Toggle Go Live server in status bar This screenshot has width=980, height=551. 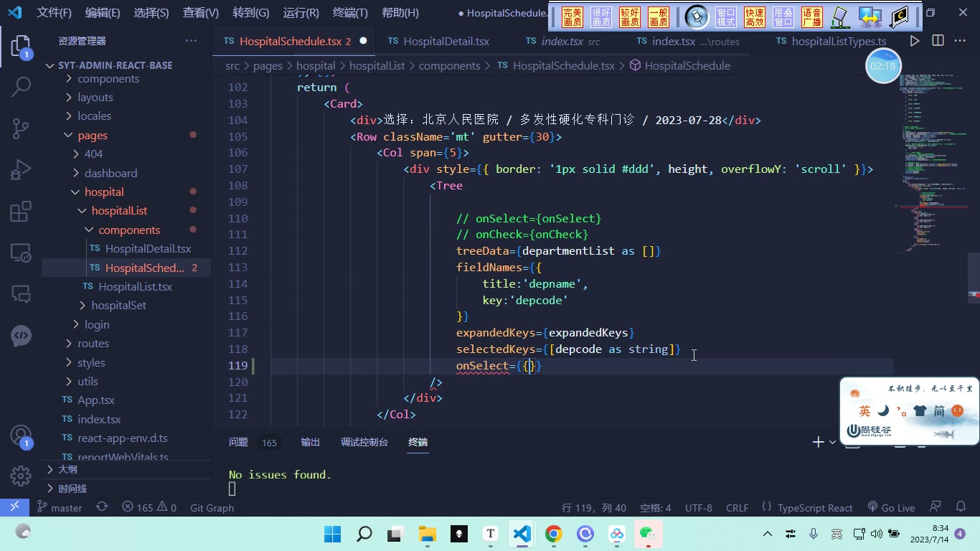[891, 508]
